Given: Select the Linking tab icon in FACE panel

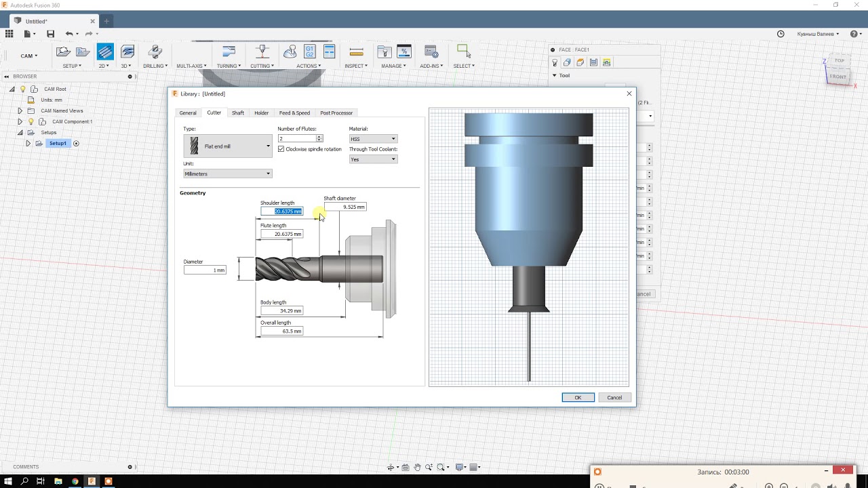Looking at the screenshot, I should [x=606, y=62].
